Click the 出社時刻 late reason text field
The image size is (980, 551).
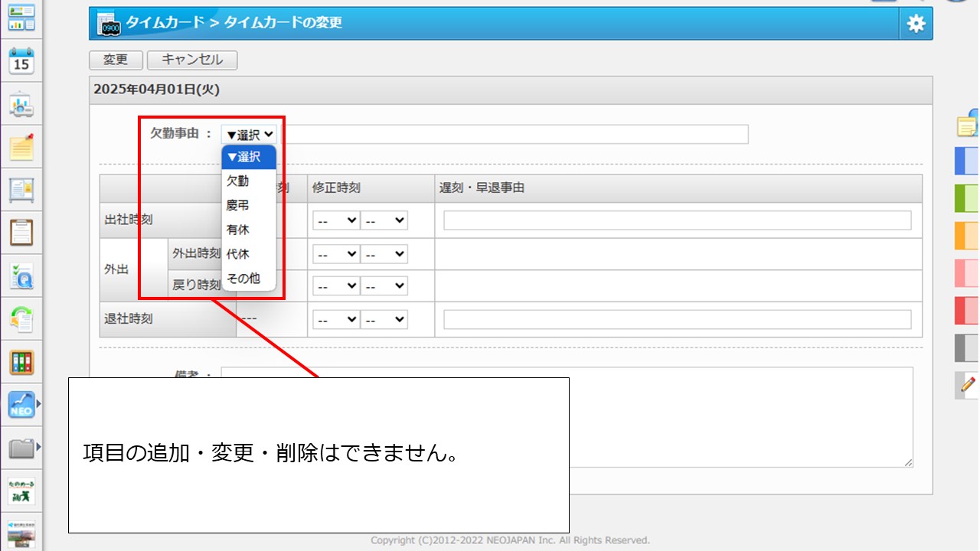coord(677,220)
